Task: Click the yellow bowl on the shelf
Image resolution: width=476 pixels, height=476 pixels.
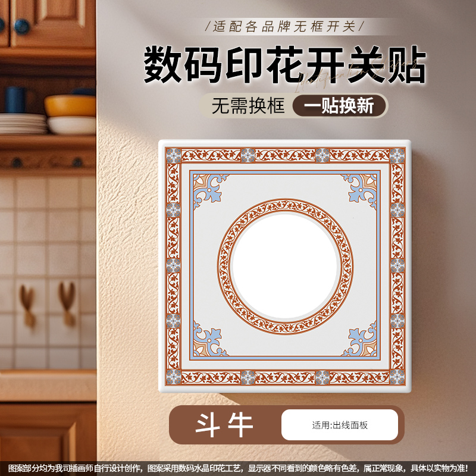Action: tap(70, 105)
